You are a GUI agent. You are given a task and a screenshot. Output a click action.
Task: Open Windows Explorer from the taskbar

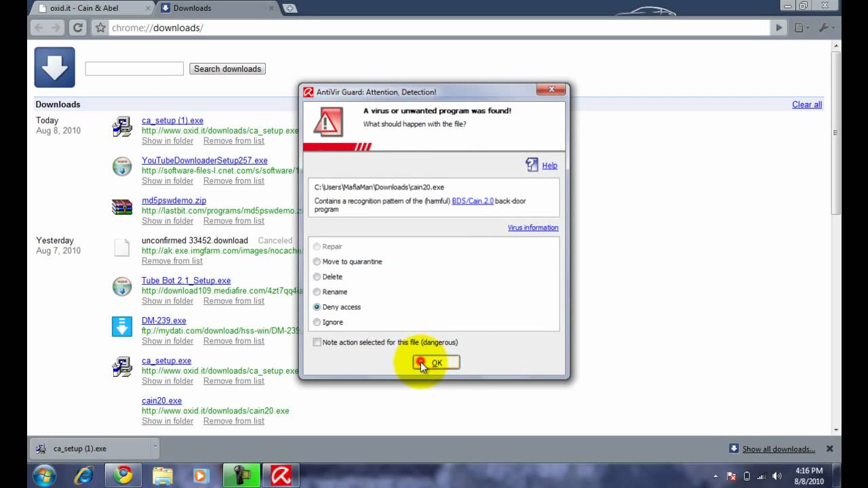coord(163,476)
